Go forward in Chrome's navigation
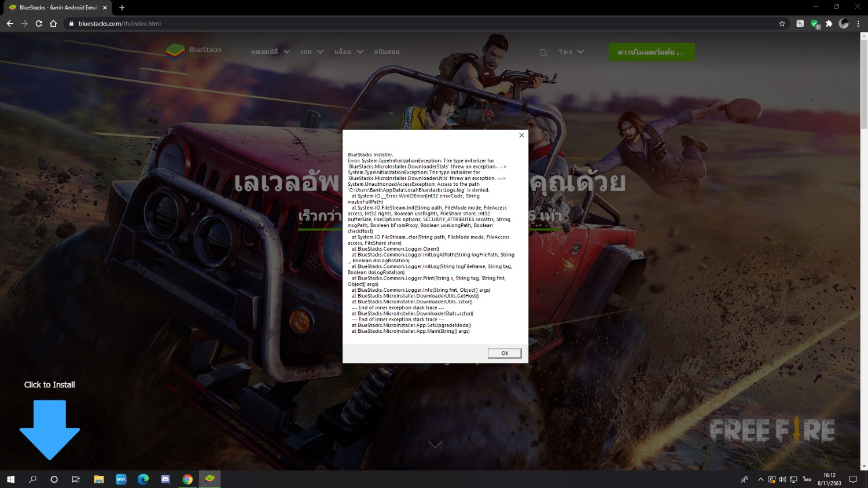This screenshot has width=868, height=488. point(24,24)
